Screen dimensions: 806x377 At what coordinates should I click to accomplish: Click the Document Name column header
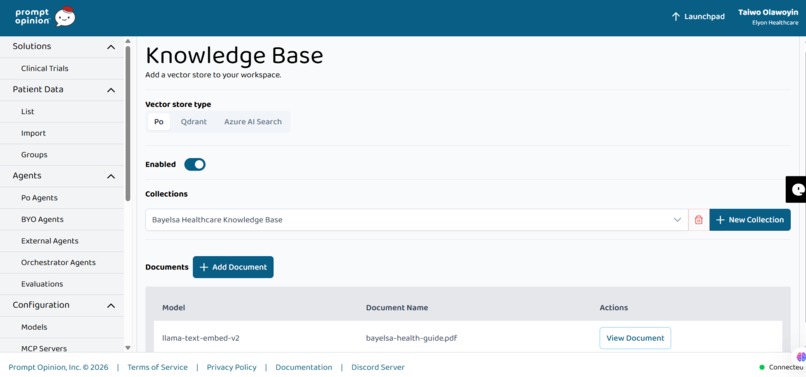(397, 308)
